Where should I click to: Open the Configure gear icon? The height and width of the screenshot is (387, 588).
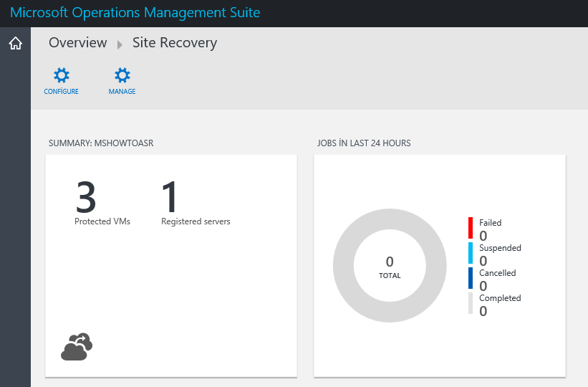coord(62,75)
